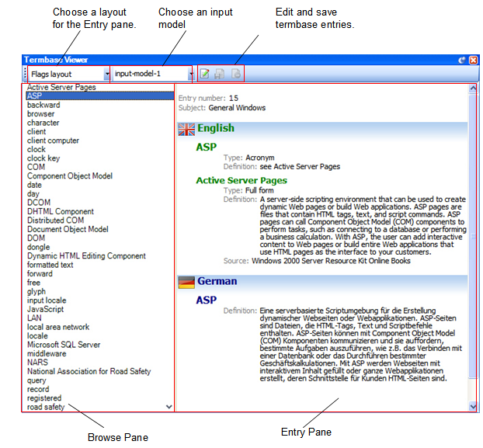Select 'DOM' in the term list
Viewport: 483px width, 448px height.
(x=36, y=238)
